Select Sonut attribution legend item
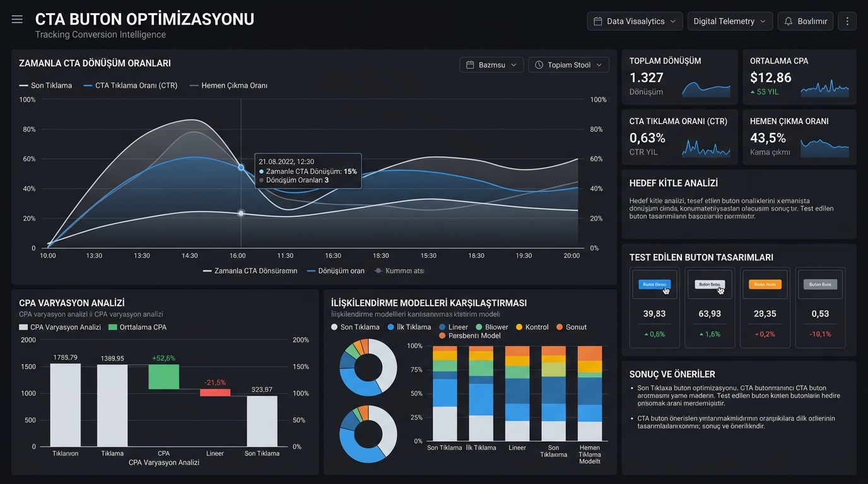 [572, 327]
